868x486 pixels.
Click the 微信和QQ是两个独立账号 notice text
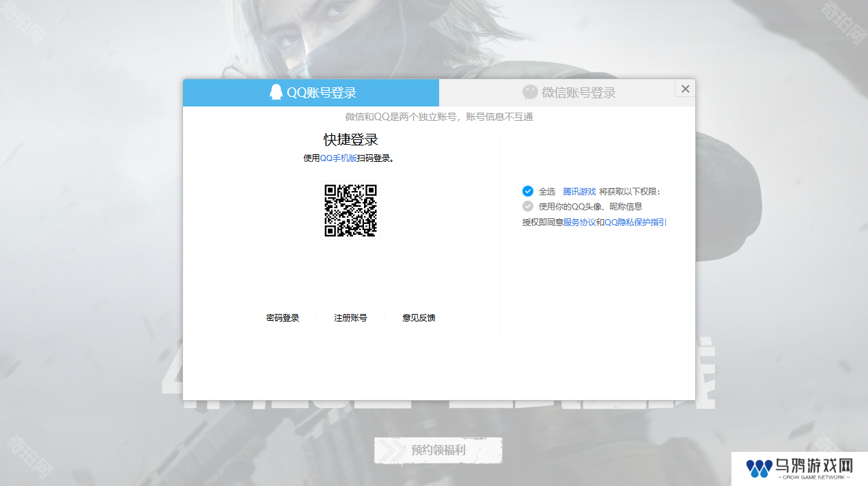pyautogui.click(x=439, y=117)
